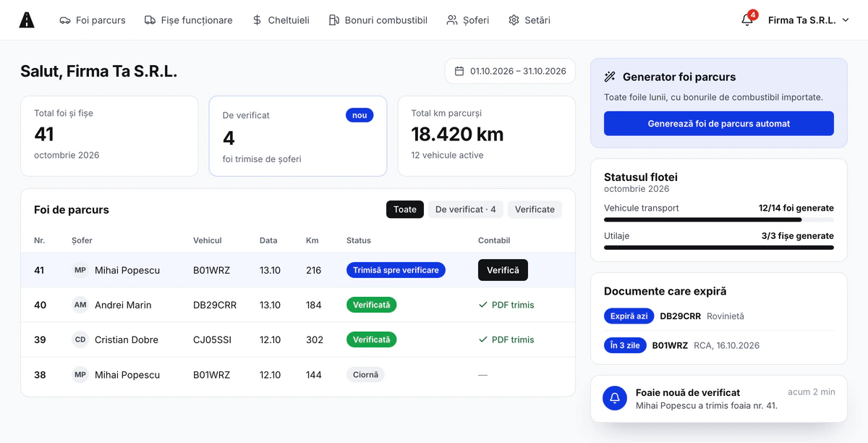
Task: Click MP avatar in row 38
Action: (80, 375)
